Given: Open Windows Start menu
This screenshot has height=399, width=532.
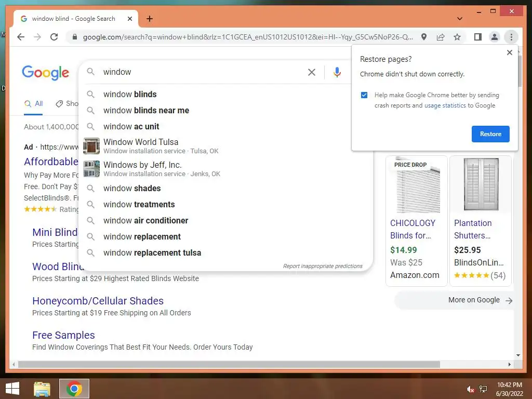Looking at the screenshot, I should pos(12,389).
